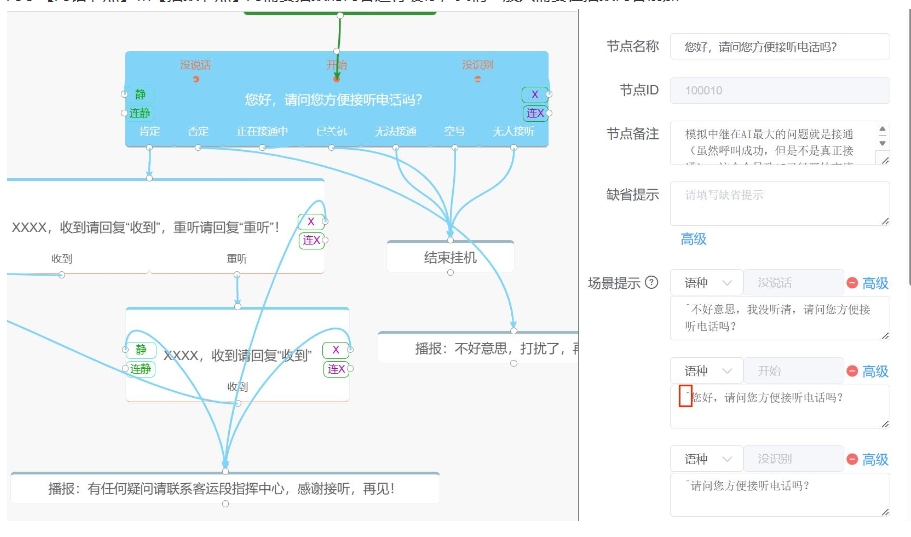This screenshot has height=537, width=911.
Task: Click the 无人接听 branch on the top node
Action: tap(514, 131)
